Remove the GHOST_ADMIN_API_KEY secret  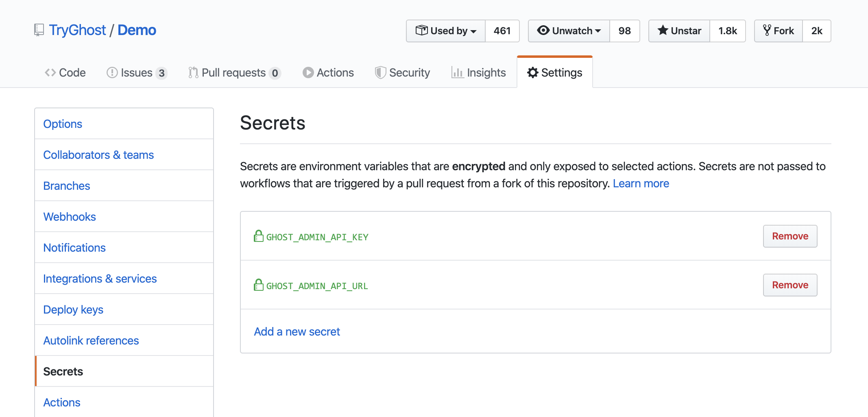coord(790,236)
